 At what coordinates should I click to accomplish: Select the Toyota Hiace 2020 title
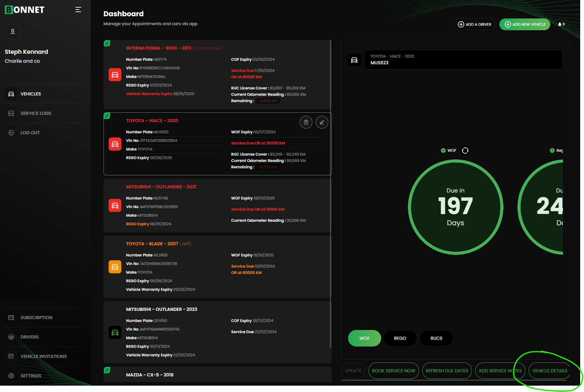pos(152,121)
